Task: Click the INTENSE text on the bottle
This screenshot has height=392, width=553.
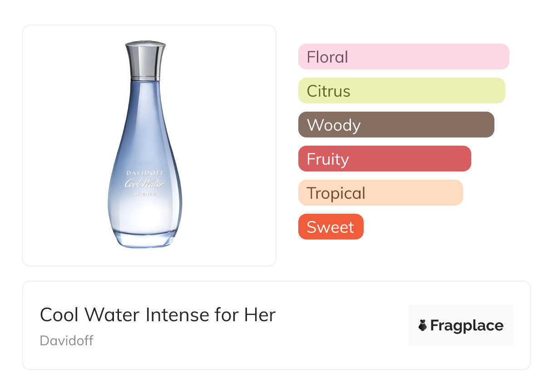Action: 145,194
